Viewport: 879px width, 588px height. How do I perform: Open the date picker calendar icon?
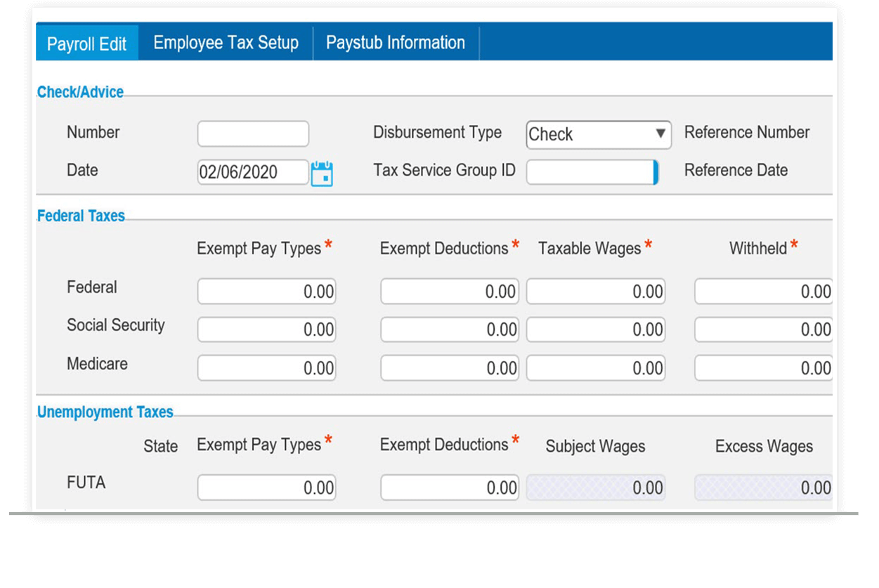[x=324, y=171]
